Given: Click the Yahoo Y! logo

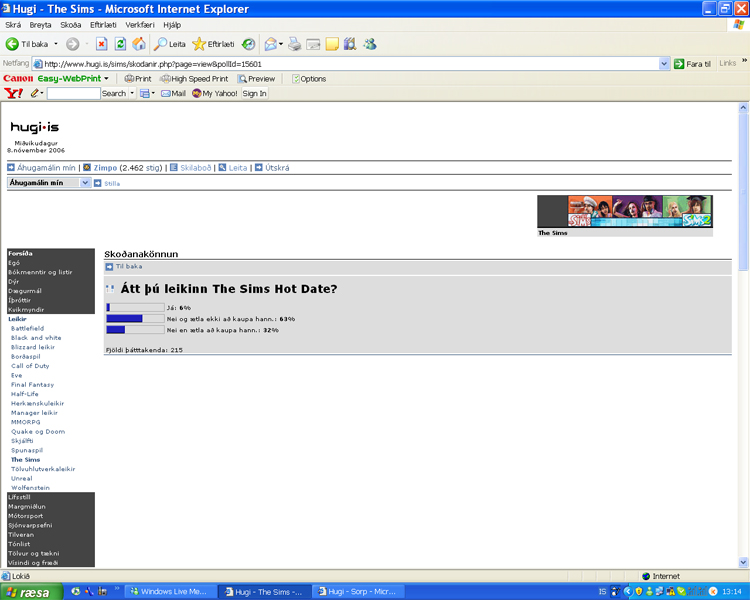Looking at the screenshot, I should pyautogui.click(x=13, y=93).
